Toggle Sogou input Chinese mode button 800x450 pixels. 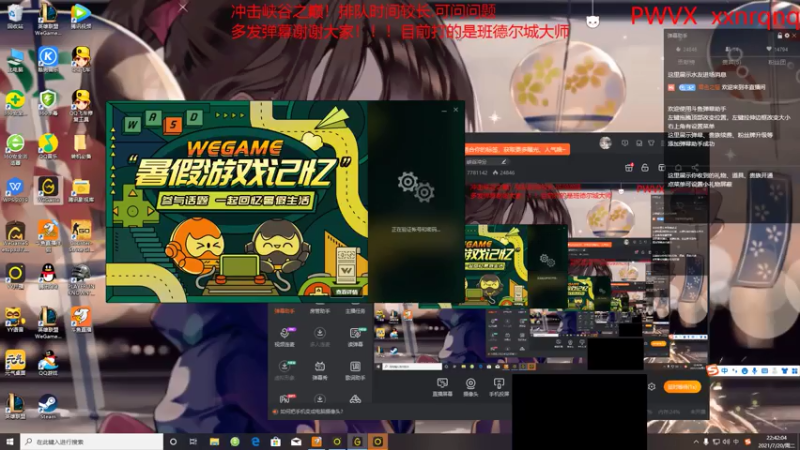[724, 371]
